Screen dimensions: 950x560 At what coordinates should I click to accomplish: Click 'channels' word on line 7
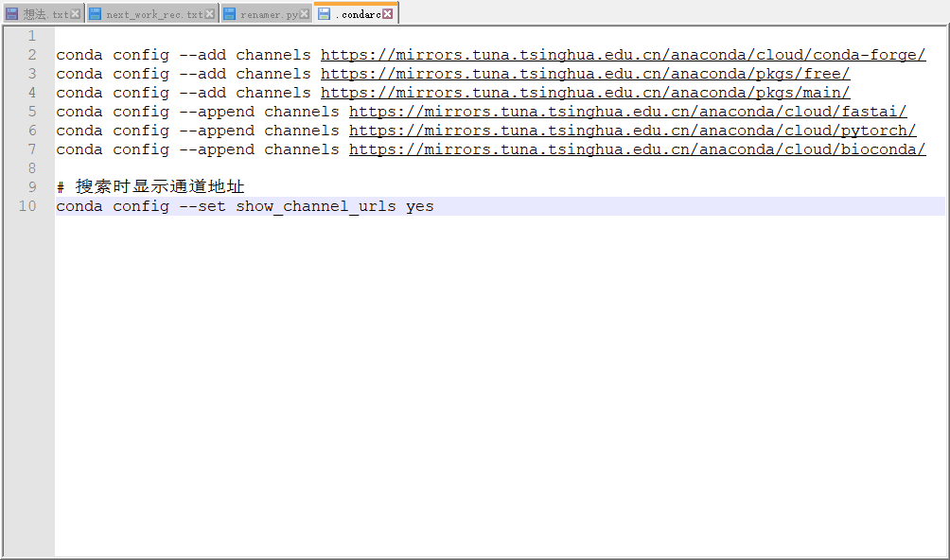click(302, 149)
